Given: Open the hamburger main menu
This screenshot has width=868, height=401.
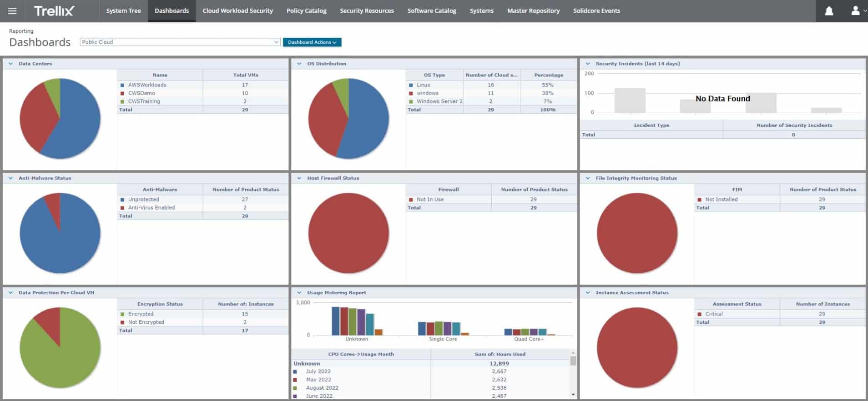Looking at the screenshot, I should [12, 11].
